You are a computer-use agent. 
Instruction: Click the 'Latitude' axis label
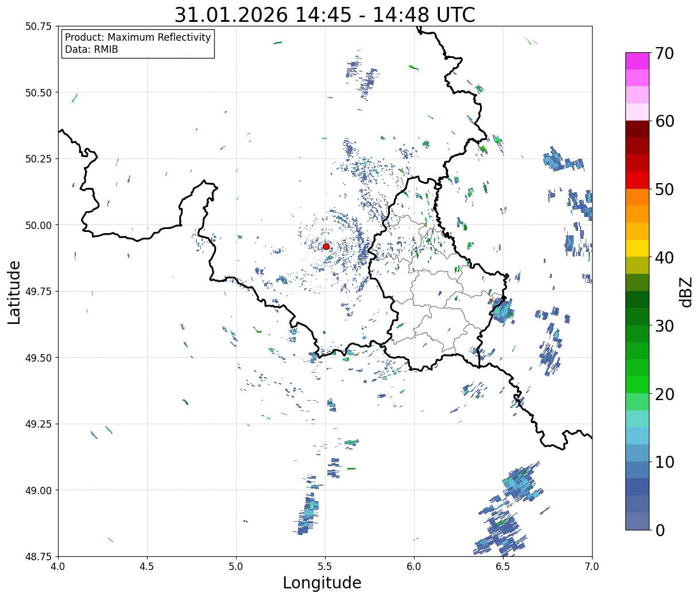tap(14, 292)
